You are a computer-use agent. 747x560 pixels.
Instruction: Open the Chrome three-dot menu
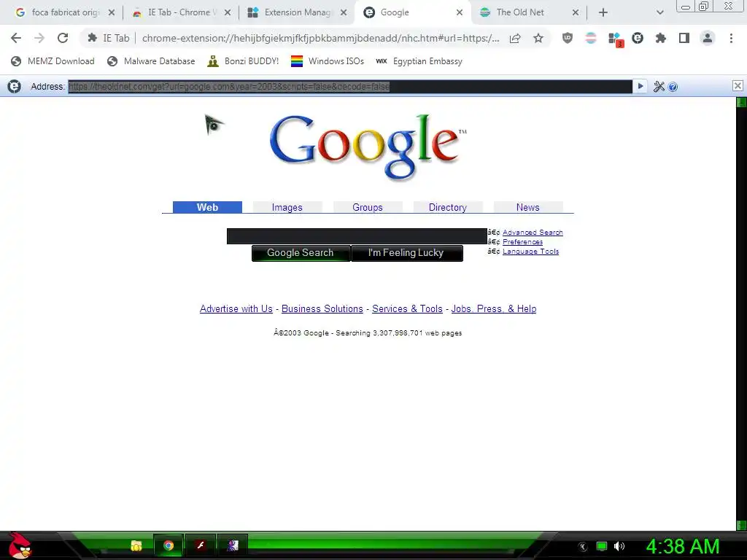pyautogui.click(x=731, y=38)
